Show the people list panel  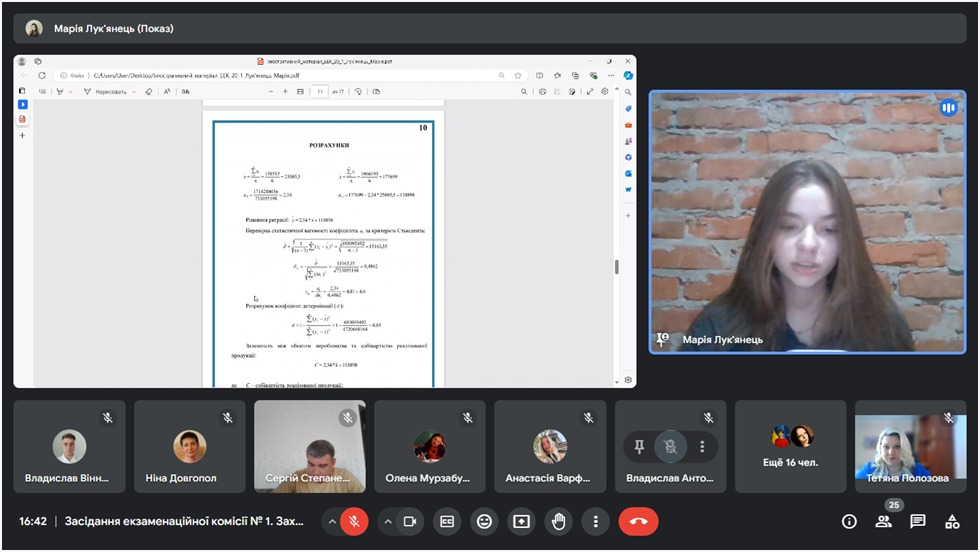coord(883,521)
